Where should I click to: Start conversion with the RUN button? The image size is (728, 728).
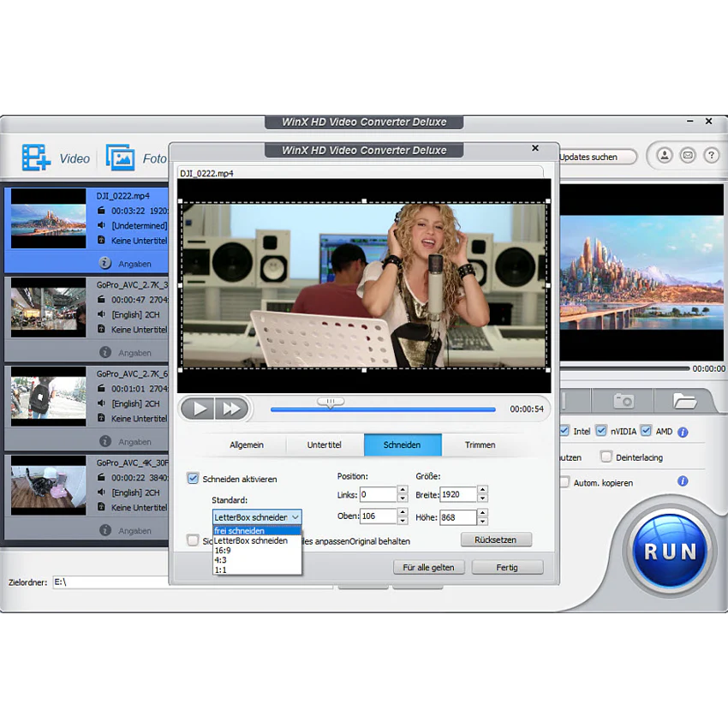coord(670,551)
